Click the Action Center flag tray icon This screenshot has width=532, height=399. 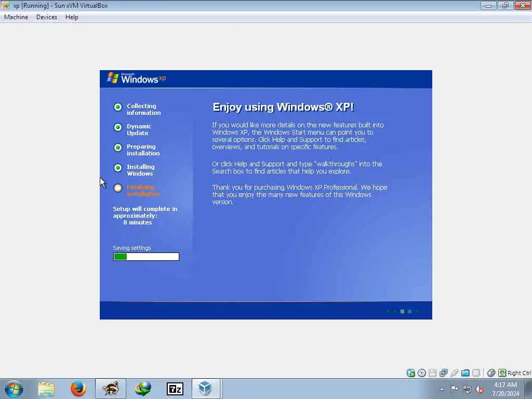tap(454, 389)
